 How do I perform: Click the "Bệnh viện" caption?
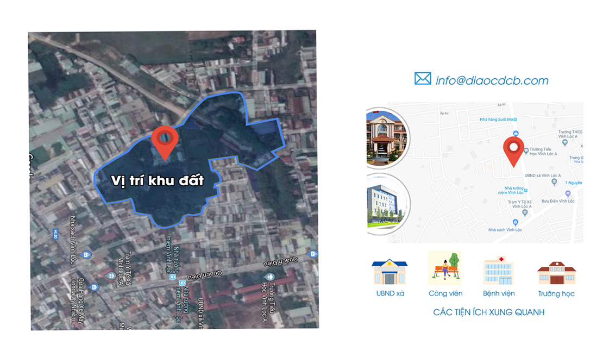(x=499, y=293)
